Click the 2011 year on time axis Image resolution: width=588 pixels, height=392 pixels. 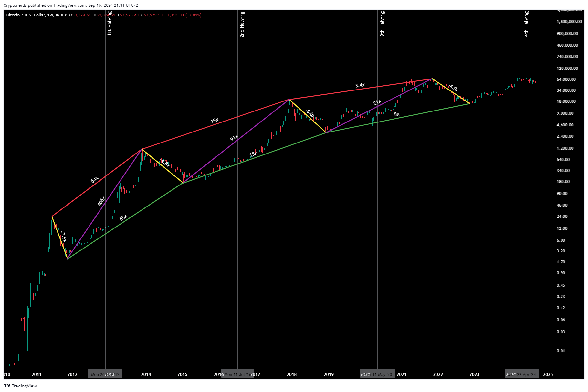tap(37, 375)
